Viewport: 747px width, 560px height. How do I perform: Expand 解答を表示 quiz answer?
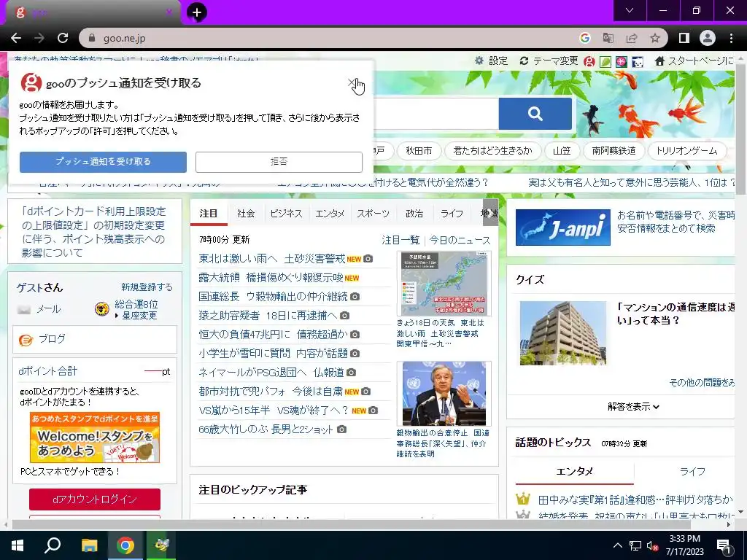point(633,407)
